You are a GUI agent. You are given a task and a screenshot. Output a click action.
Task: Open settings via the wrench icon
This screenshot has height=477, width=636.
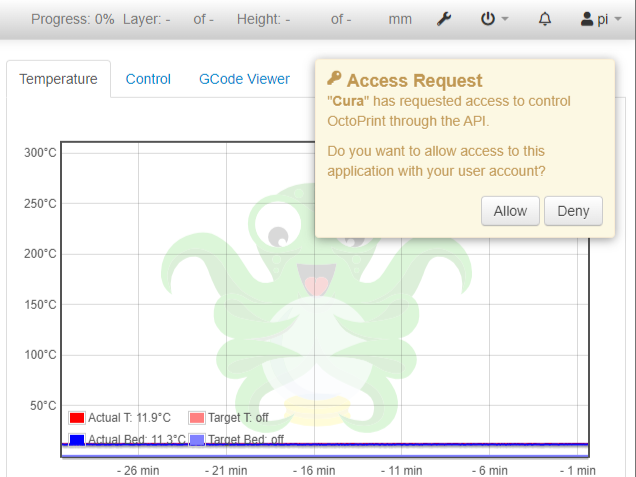click(444, 19)
